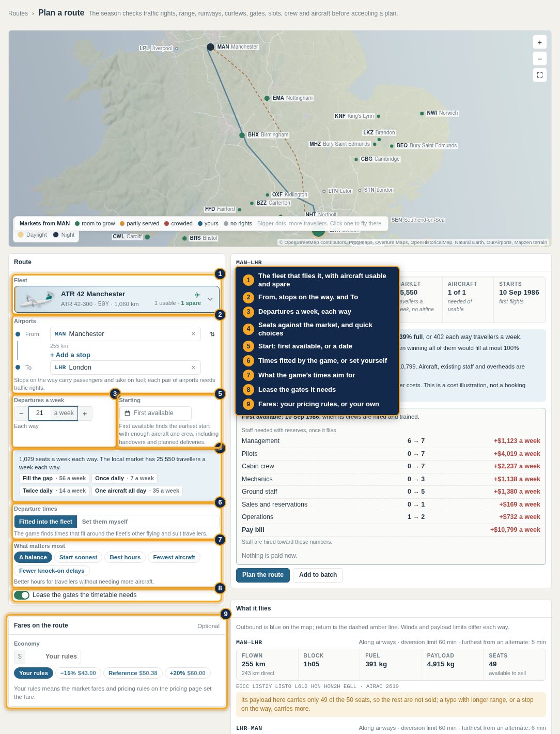This screenshot has width=560, height=734.
Task: Click the From airport input field
Action: click(x=126, y=334)
